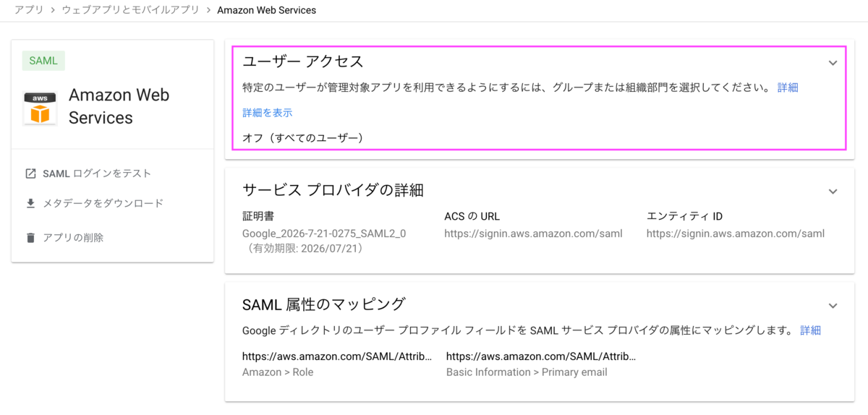The height and width of the screenshot is (415, 868).
Task: Click the trash can icon for app deletion
Action: pyautogui.click(x=30, y=237)
